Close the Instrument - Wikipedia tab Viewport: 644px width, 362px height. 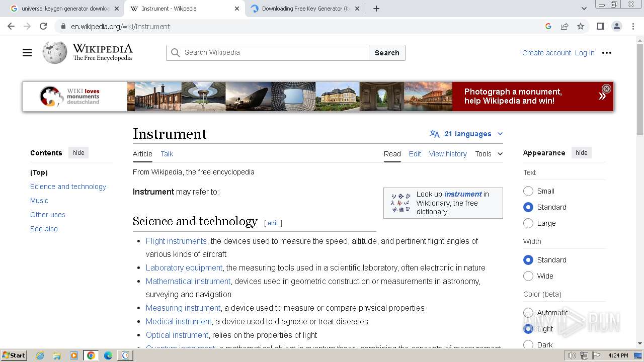(237, 9)
